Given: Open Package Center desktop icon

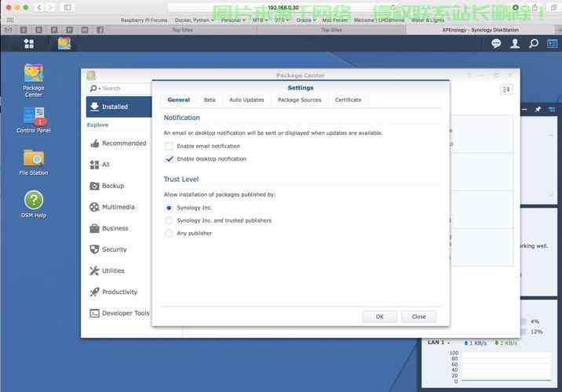Looking at the screenshot, I should 33,74.
